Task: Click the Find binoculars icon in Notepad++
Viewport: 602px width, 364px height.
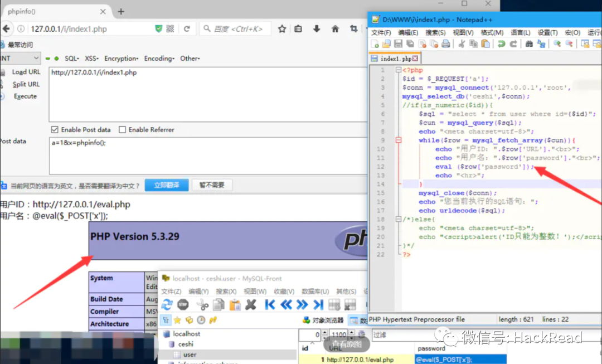Action: click(x=529, y=44)
